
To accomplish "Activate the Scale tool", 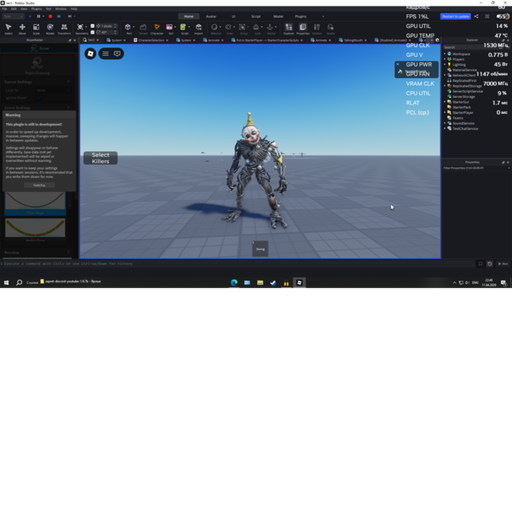I will (36, 29).
